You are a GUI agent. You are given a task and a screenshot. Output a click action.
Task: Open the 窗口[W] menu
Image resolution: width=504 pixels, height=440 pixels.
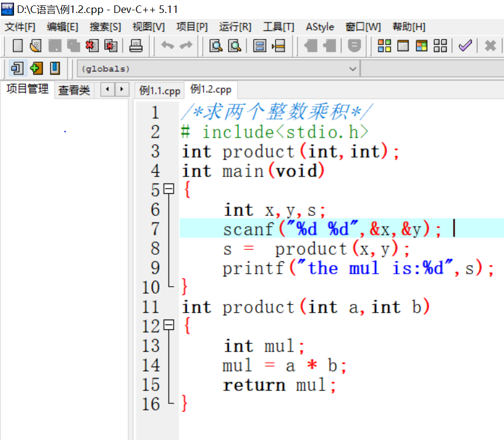click(x=363, y=27)
